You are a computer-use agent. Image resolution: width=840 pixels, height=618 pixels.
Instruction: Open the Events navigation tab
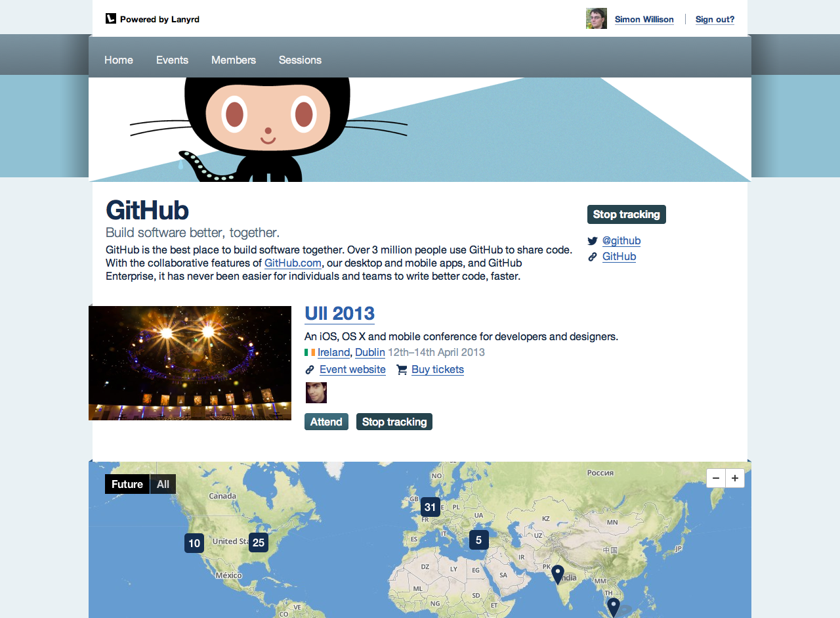click(172, 60)
